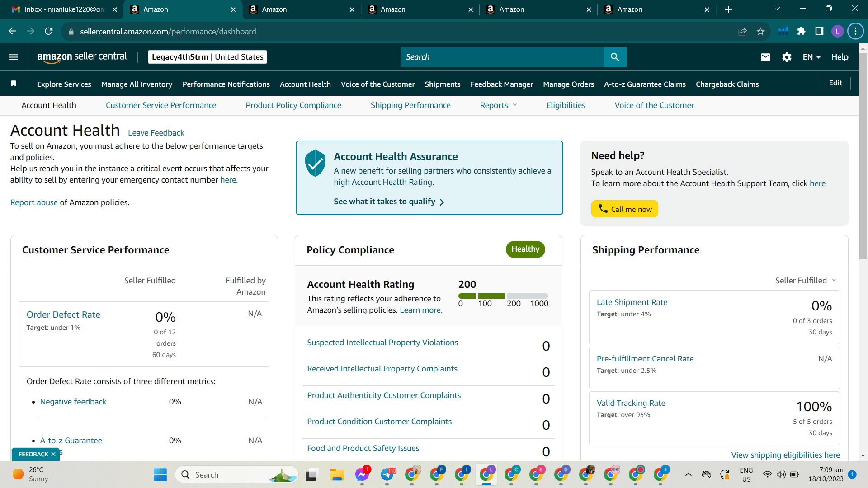The height and width of the screenshot is (488, 868).
Task: Open the mail messages icon
Action: (x=765, y=57)
